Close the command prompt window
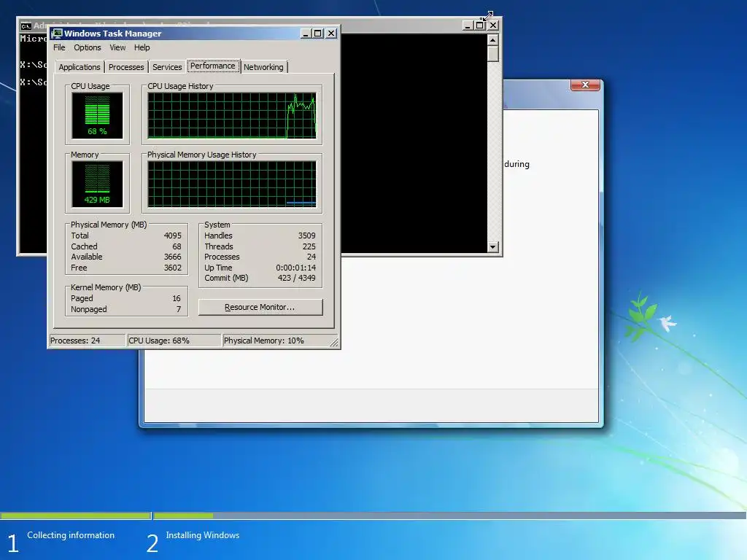This screenshot has width=747, height=560. point(493,26)
